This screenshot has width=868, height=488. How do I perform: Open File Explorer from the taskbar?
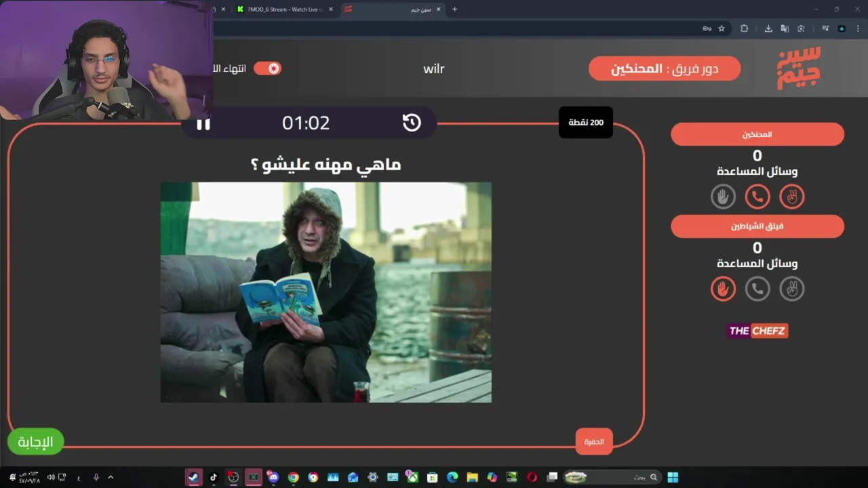(472, 477)
